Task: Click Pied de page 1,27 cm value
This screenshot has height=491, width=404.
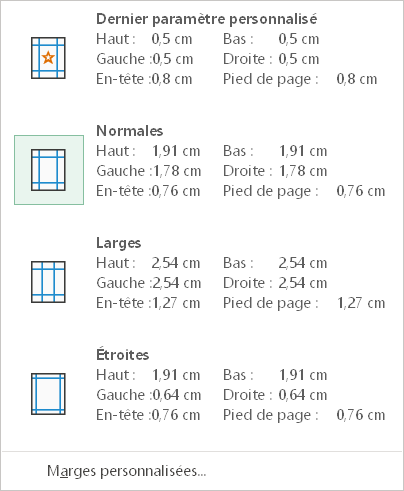Action: coord(304,303)
